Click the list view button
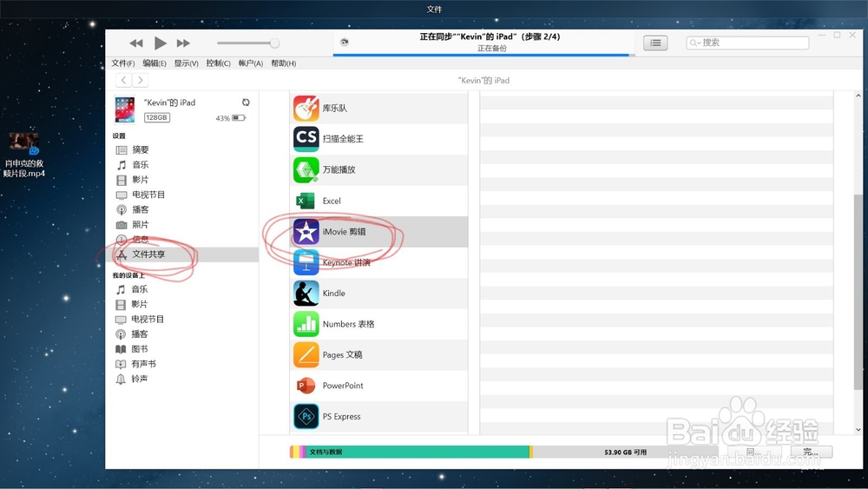868x489 pixels. point(655,43)
